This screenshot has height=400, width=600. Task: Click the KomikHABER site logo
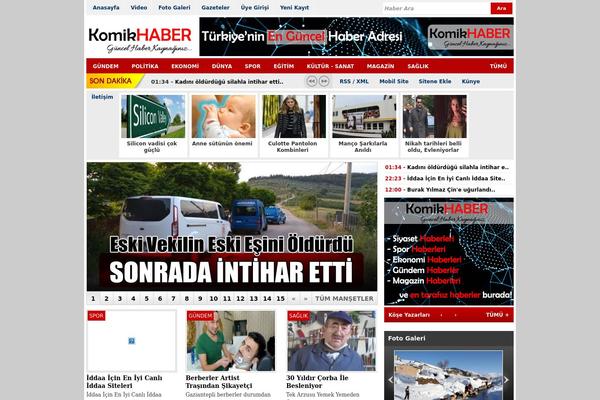140,39
